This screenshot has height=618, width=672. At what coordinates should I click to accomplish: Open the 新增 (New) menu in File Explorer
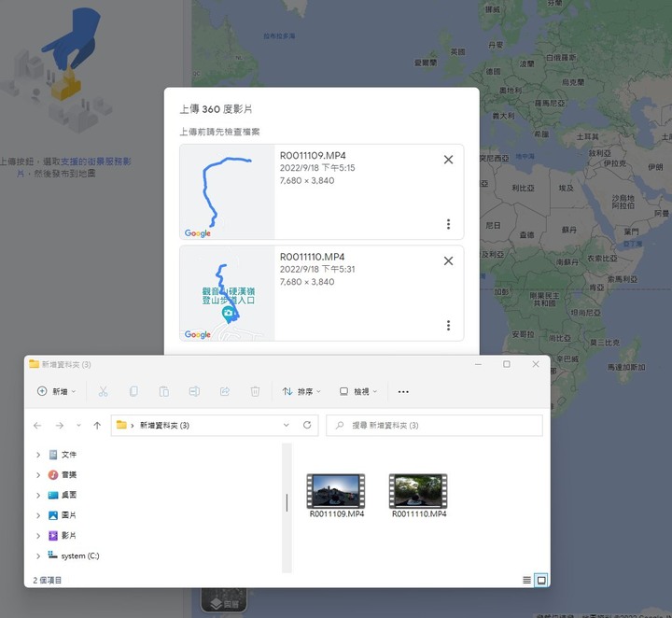coord(57,391)
